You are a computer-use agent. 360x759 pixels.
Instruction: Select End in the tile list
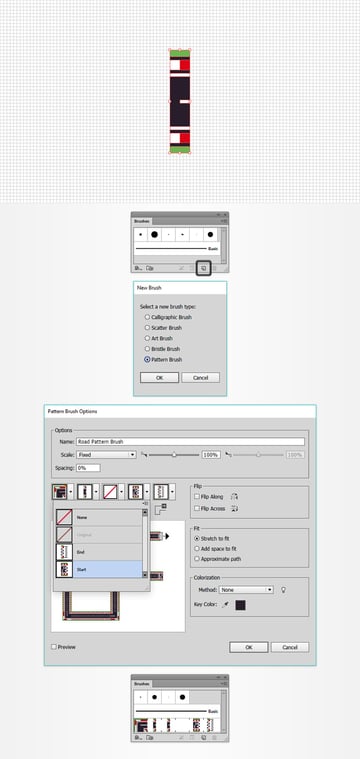[98, 552]
